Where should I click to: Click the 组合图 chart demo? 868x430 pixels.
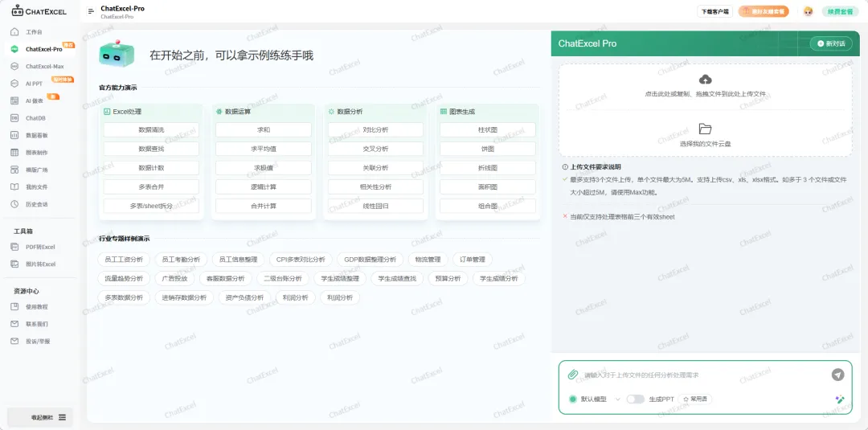coord(488,206)
